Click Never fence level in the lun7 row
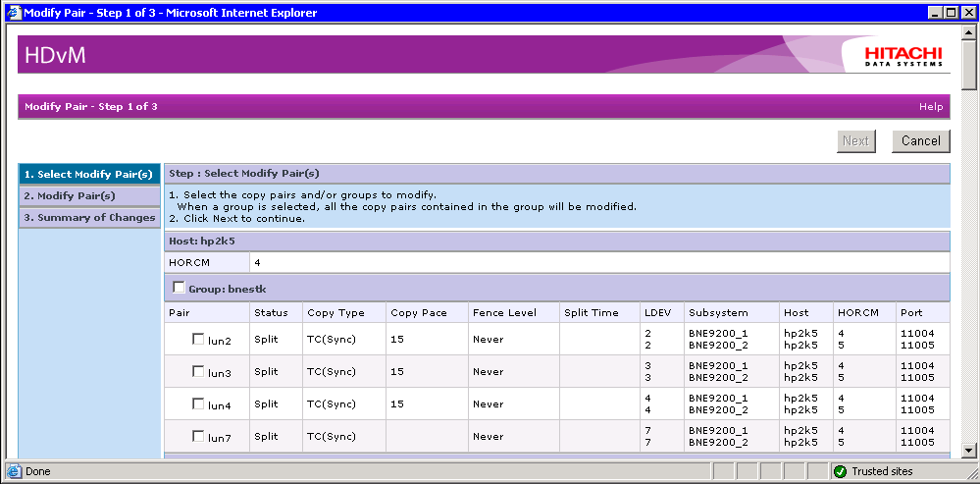This screenshot has width=980, height=484. tap(489, 437)
